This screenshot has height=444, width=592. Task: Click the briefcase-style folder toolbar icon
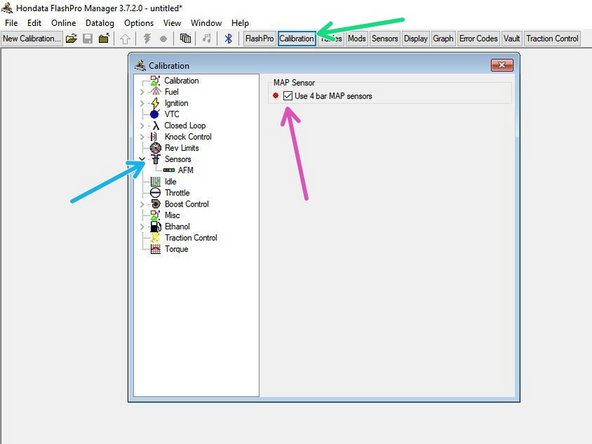click(x=104, y=39)
